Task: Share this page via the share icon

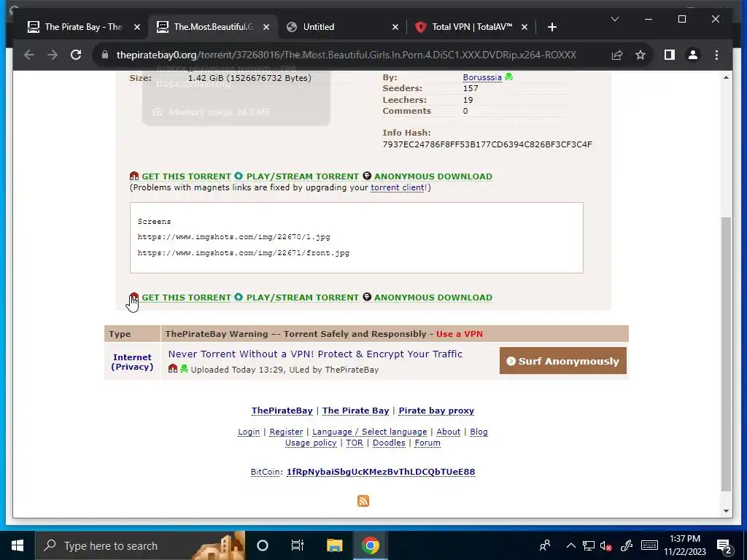Action: click(617, 55)
